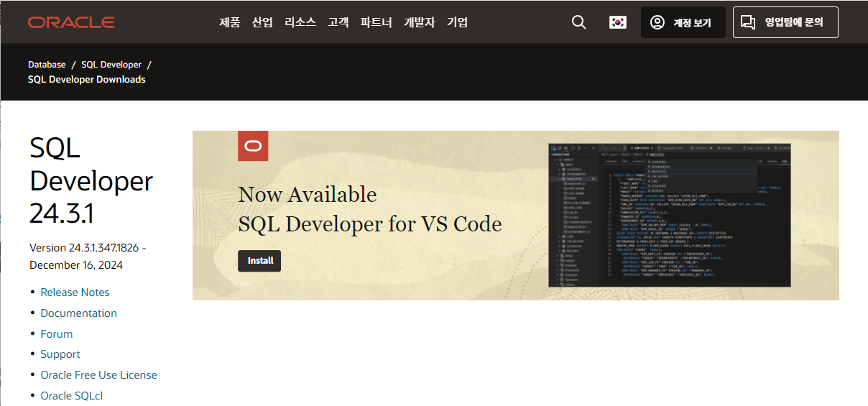Select the Korean flag country icon

tap(618, 22)
